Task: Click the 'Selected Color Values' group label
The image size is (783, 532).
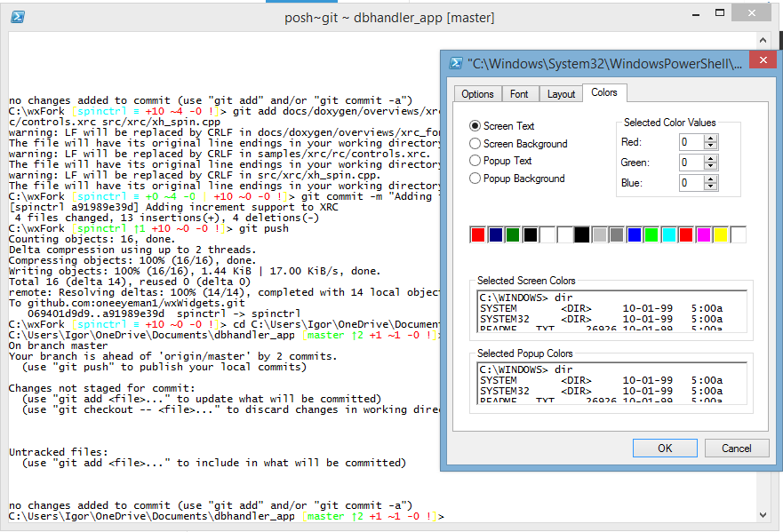Action: (x=669, y=123)
